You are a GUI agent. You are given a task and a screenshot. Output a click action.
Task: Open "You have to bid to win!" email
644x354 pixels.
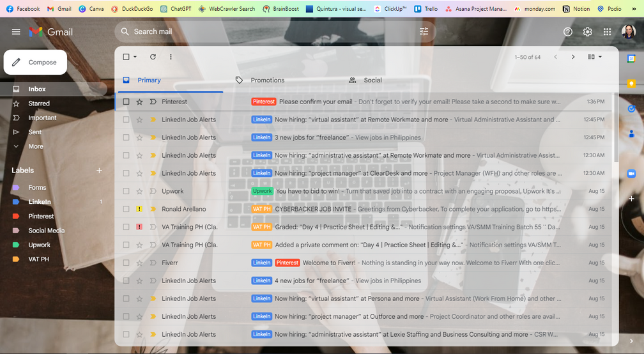point(308,191)
